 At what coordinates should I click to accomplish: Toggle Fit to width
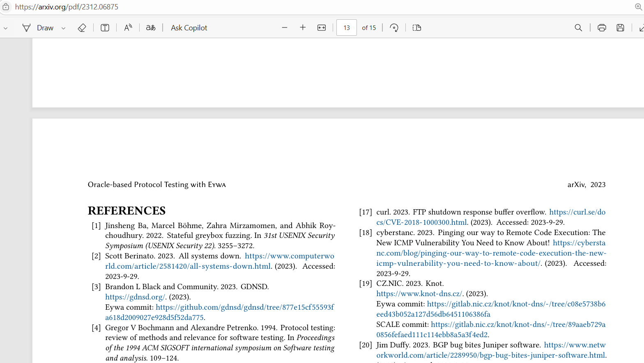(x=322, y=27)
